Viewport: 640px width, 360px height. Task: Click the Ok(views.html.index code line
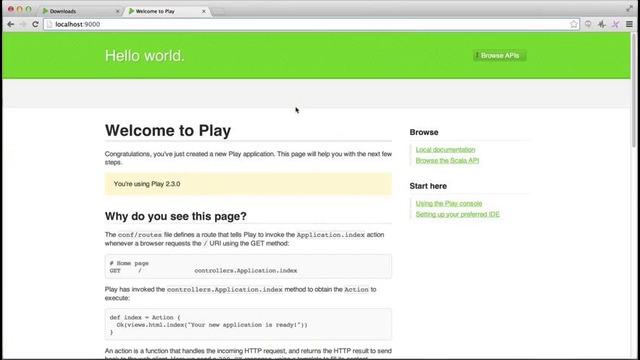(x=212, y=325)
